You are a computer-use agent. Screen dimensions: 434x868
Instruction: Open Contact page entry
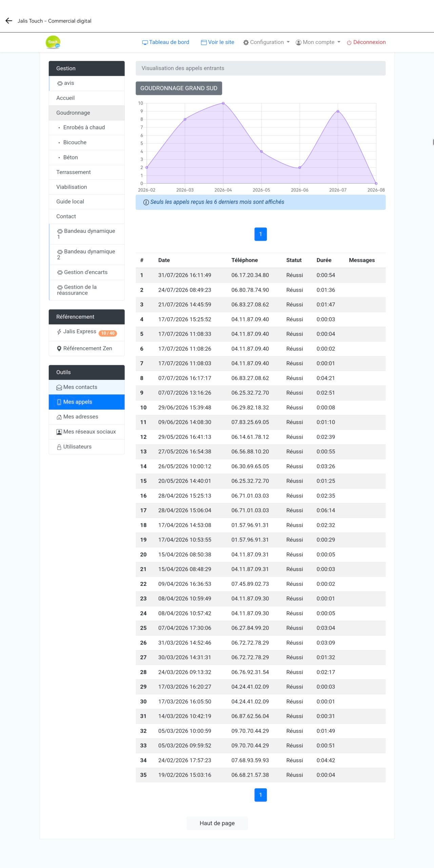pos(87,216)
